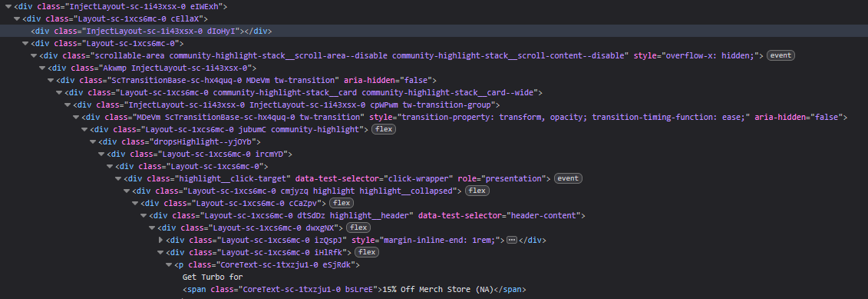The height and width of the screenshot is (299, 868).
Task: Collapse the Akwmp InjectLayout div node
Action: click(42, 68)
